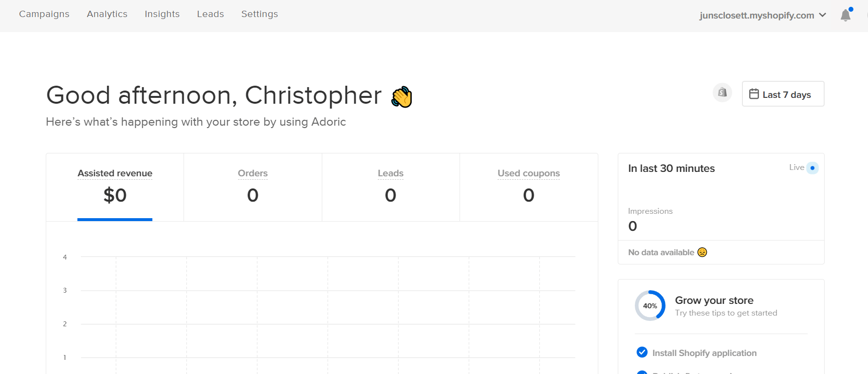
Task: Click the checkmark beside Install Shopify application
Action: (642, 352)
